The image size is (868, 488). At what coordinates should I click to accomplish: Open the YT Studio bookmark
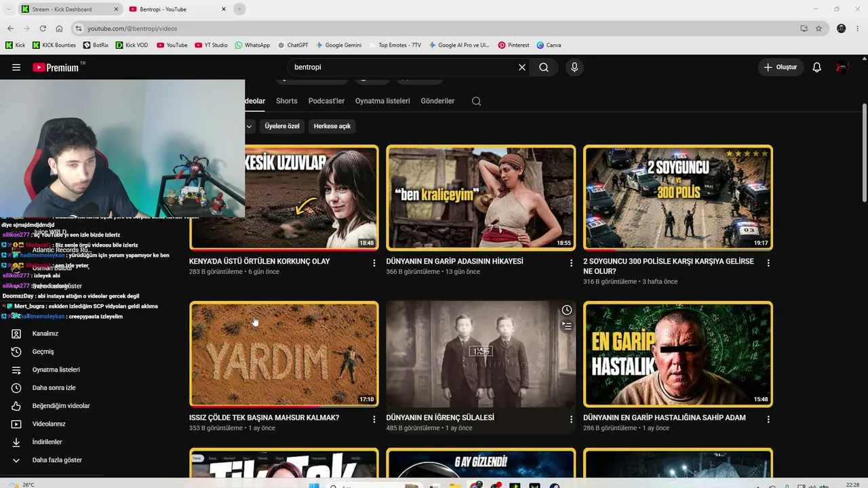tap(211, 45)
